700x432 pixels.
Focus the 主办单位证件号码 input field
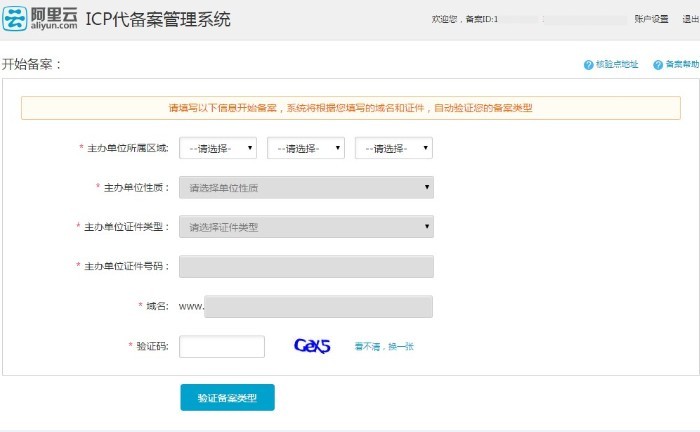(306, 266)
